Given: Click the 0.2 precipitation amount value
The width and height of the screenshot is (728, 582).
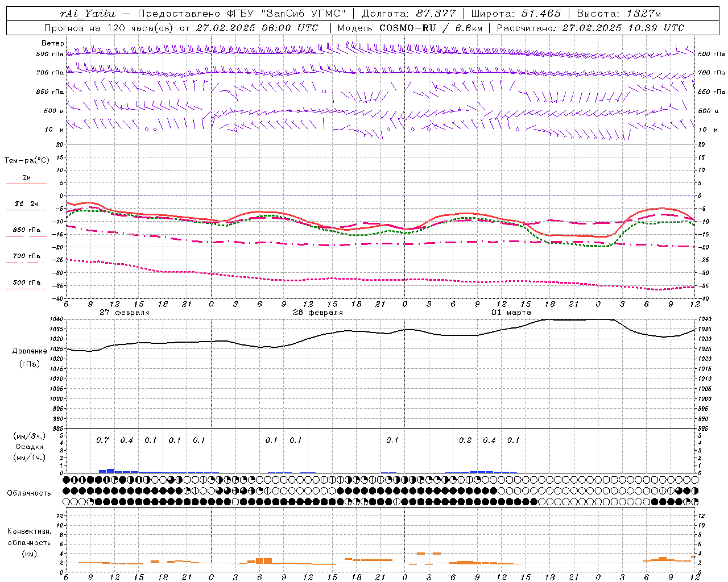Looking at the screenshot, I should (x=465, y=440).
